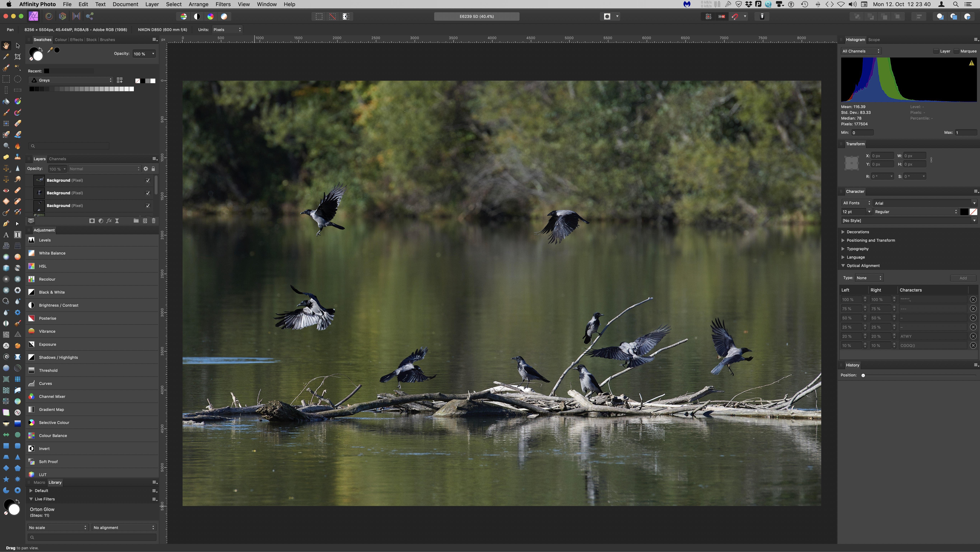This screenshot has height=552, width=980.
Task: Select the Move tool arrow
Action: 17,46
